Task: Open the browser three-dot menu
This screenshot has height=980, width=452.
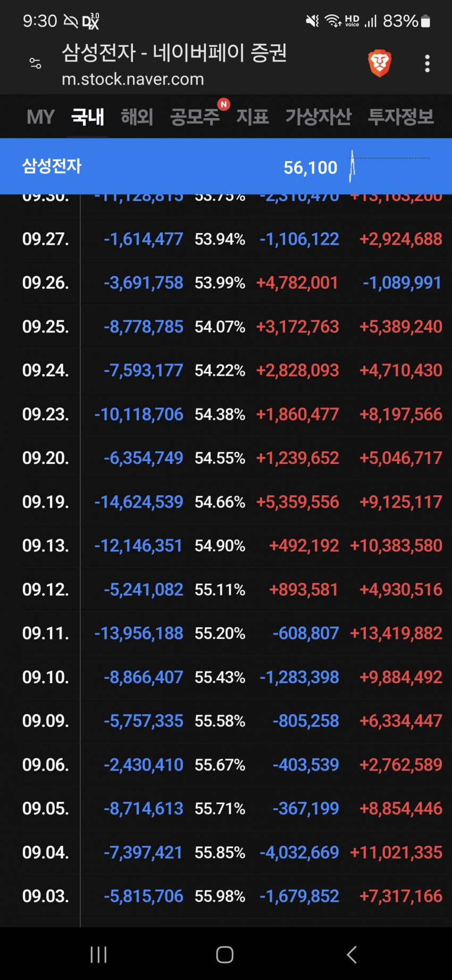Action: coord(427,64)
